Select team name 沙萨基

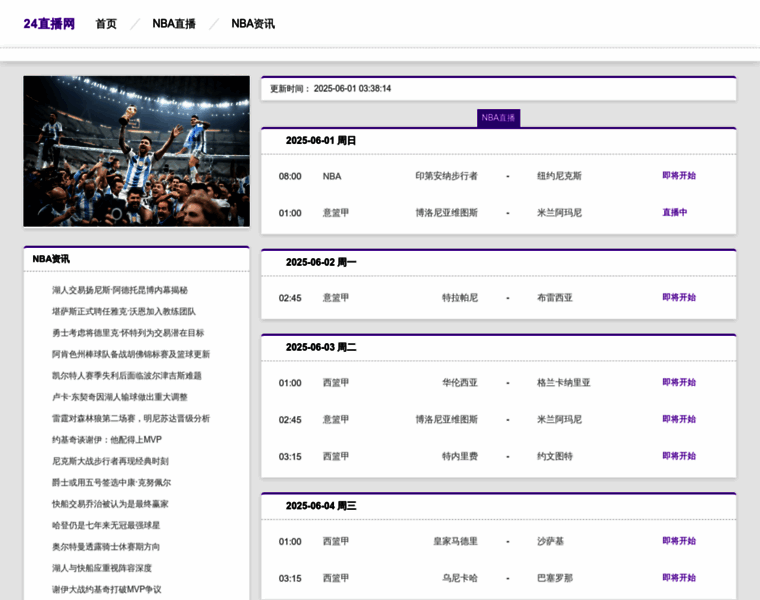point(551,541)
